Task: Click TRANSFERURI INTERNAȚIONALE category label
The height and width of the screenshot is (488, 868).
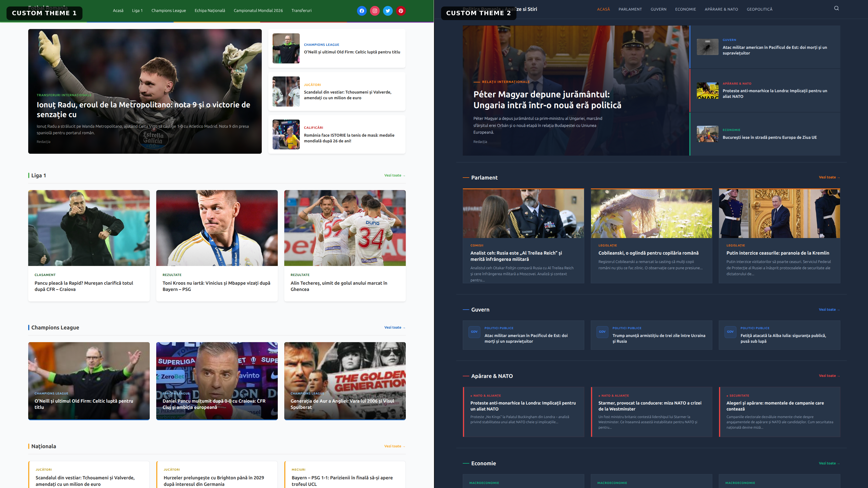Action: point(64,95)
